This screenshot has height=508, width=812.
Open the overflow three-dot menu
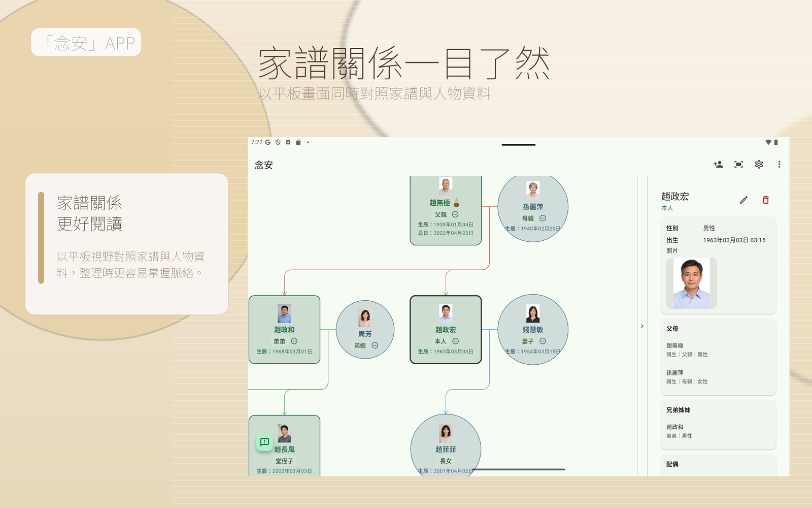pyautogui.click(x=779, y=164)
